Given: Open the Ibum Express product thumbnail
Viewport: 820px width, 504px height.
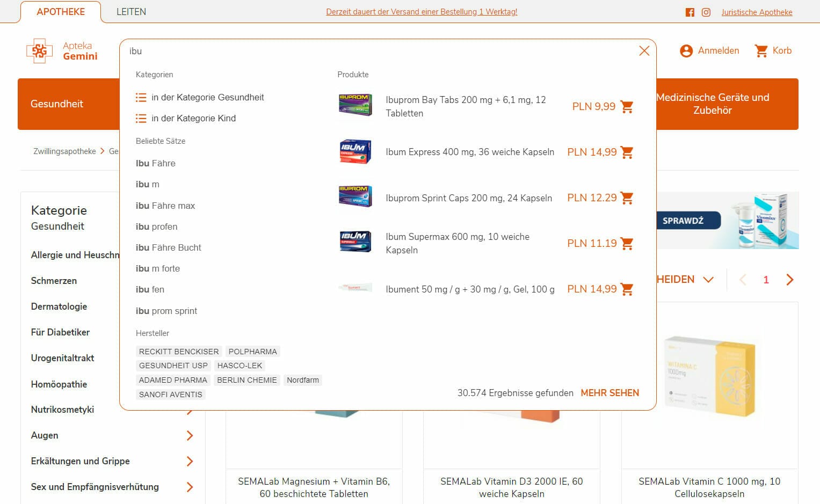Looking at the screenshot, I should (x=355, y=152).
